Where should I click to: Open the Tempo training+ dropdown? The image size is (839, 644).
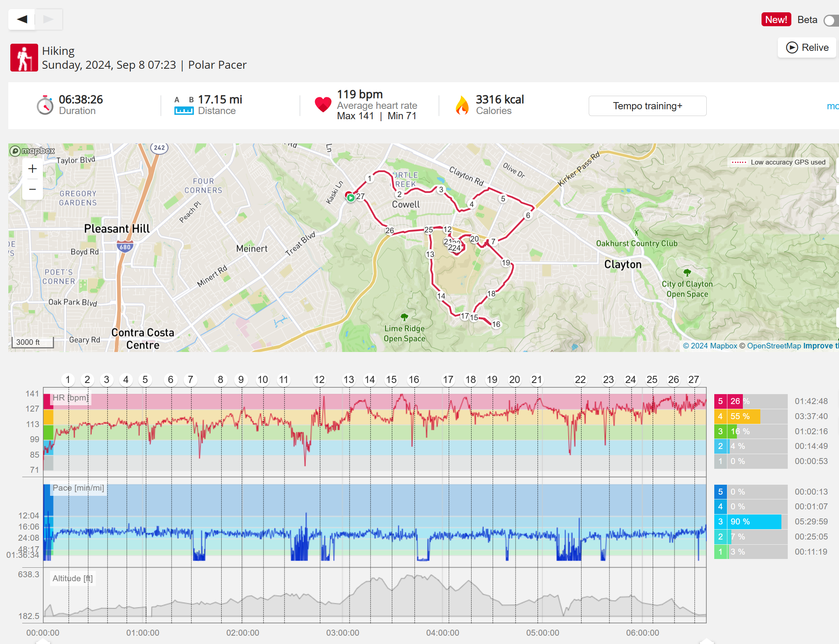(x=647, y=106)
